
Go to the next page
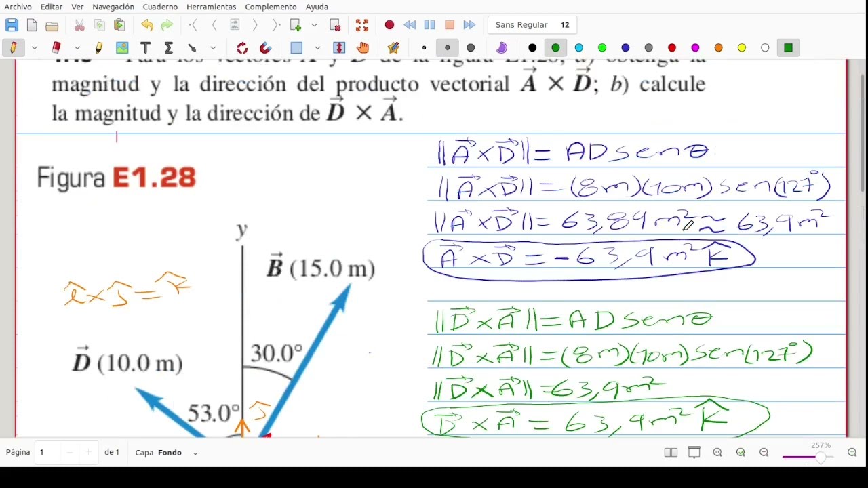[x=255, y=25]
